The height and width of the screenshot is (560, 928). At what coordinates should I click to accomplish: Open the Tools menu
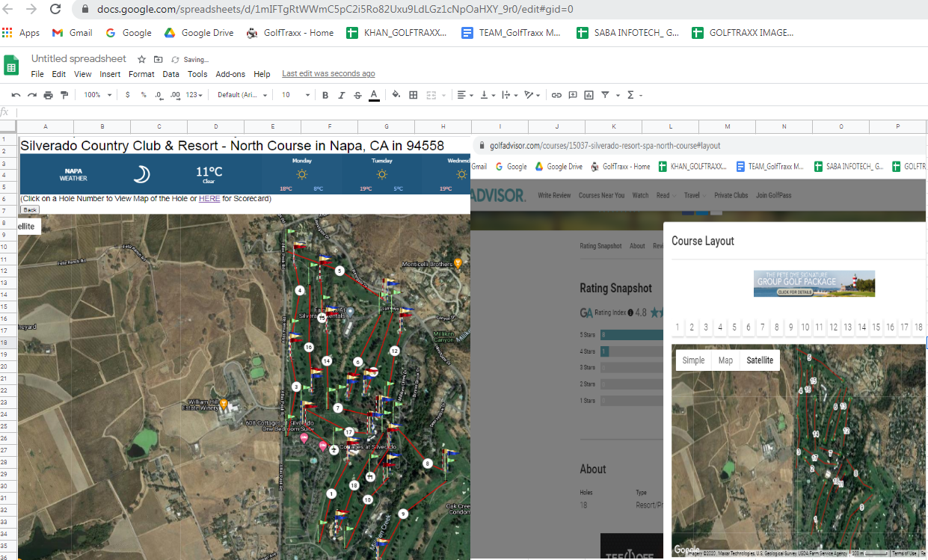click(197, 74)
